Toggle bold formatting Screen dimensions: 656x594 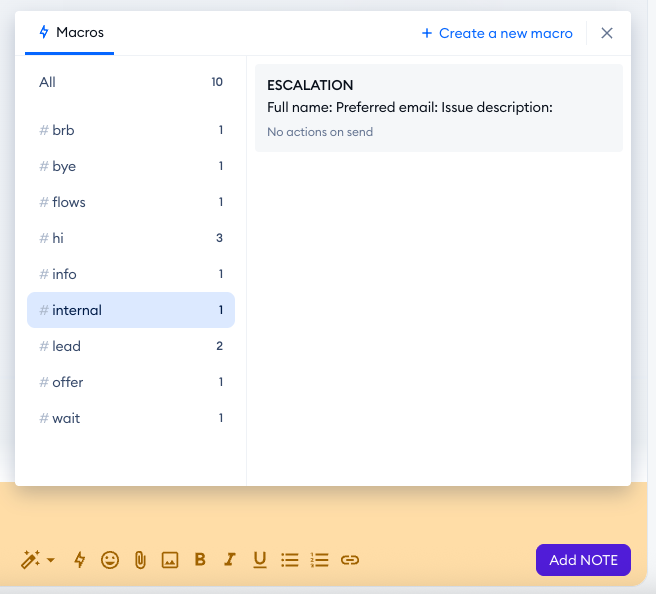pos(200,560)
